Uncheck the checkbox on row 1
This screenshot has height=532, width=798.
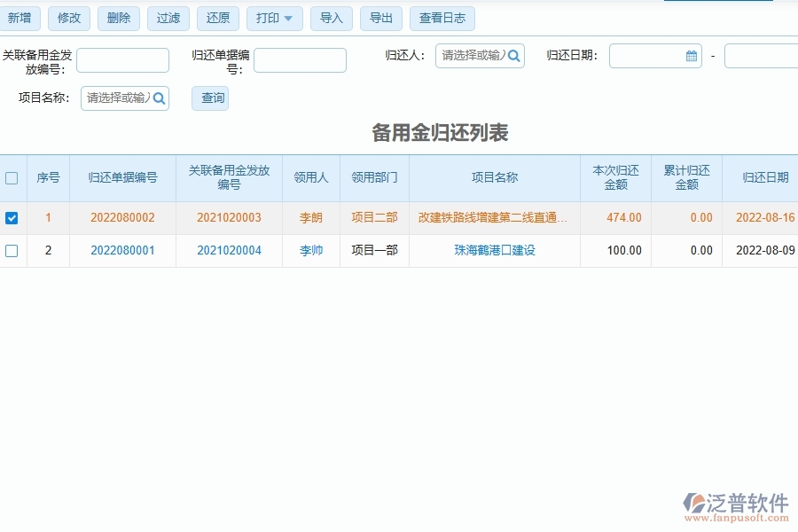[x=12, y=217]
